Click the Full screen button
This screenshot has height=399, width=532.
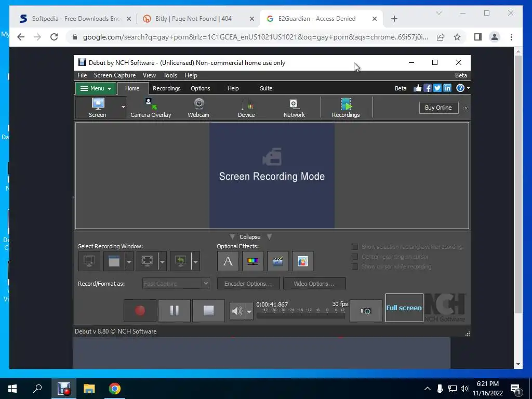click(404, 308)
